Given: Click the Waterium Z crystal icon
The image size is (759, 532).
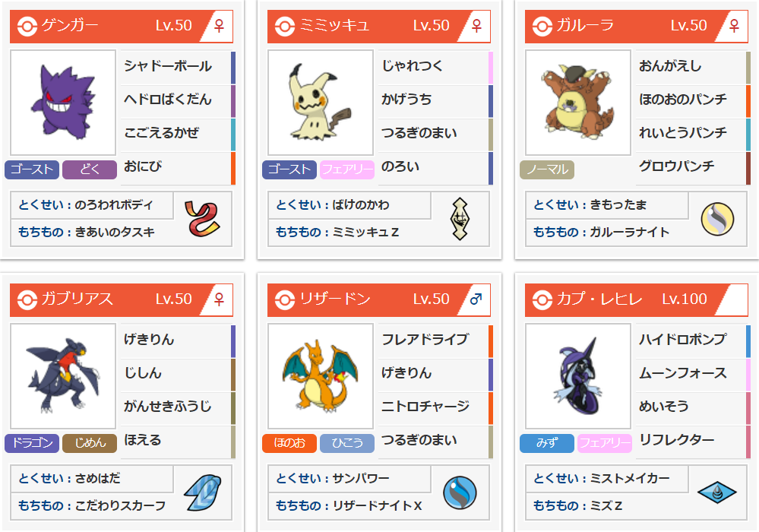Looking at the screenshot, I should [717, 492].
